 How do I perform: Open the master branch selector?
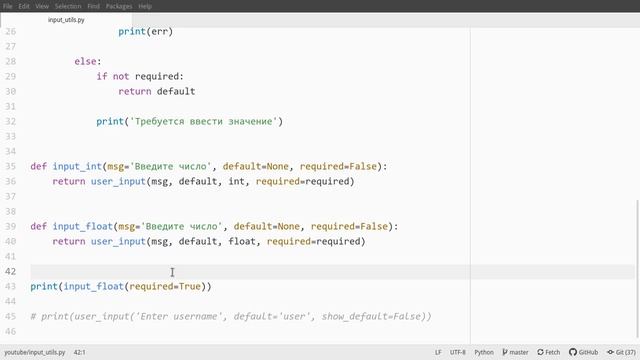515,352
